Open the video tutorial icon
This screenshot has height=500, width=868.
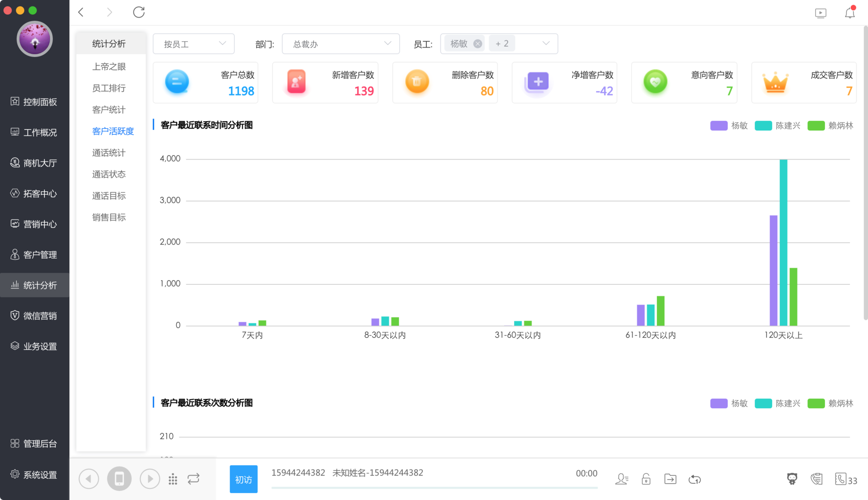coord(821,13)
